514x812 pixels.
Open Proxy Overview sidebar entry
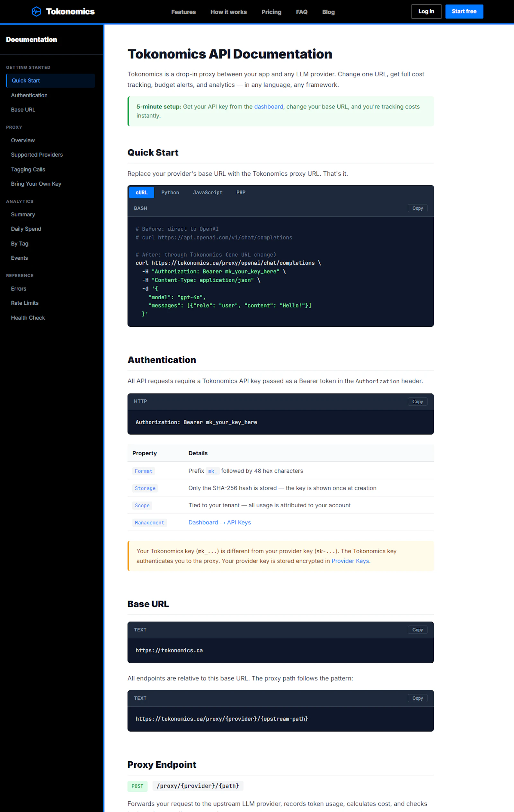22,140
